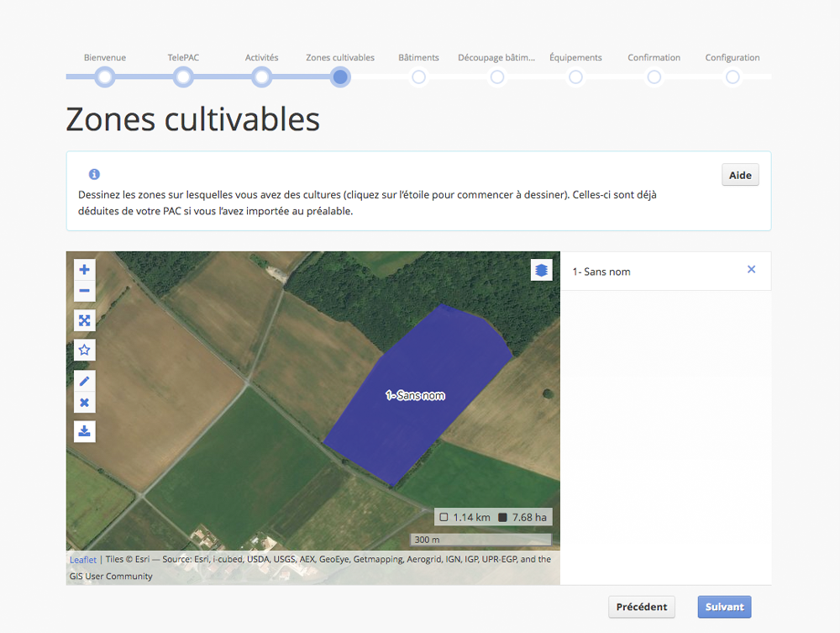Jump to the Configuration step
This screenshot has height=633, width=840.
pyautogui.click(x=732, y=77)
